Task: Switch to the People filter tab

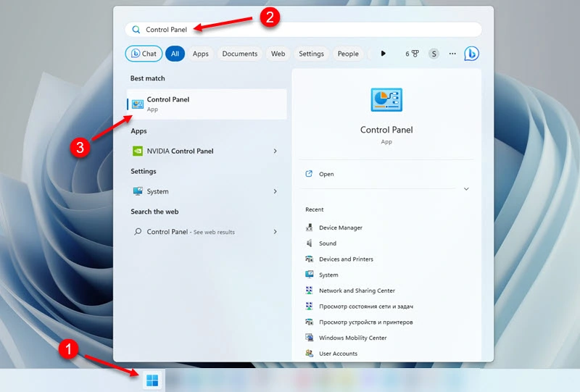Action: [348, 54]
